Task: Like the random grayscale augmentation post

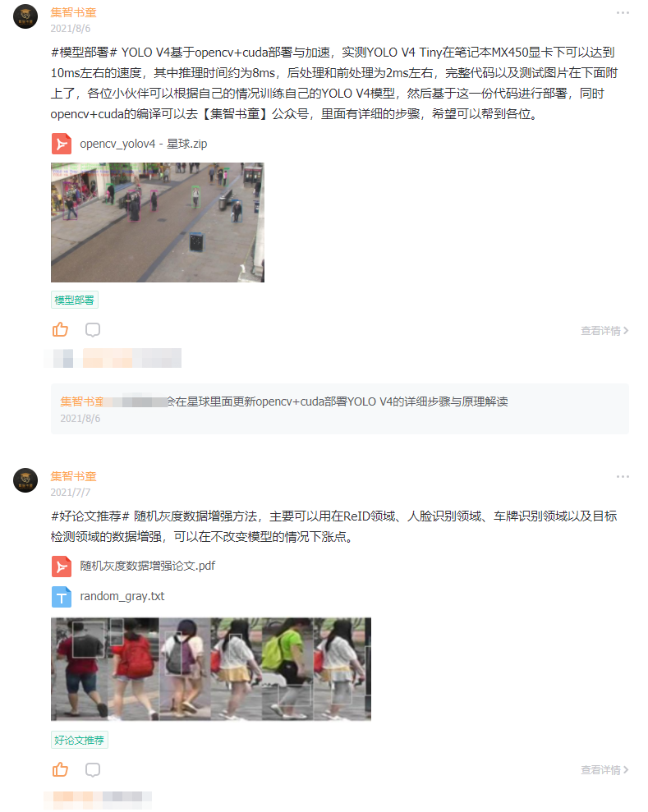Action: (60, 769)
